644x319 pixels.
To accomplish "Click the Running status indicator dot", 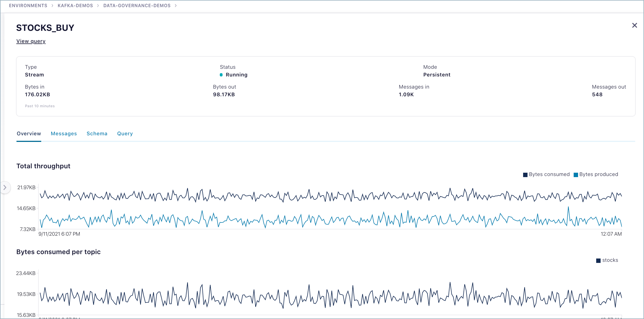I will [221, 75].
